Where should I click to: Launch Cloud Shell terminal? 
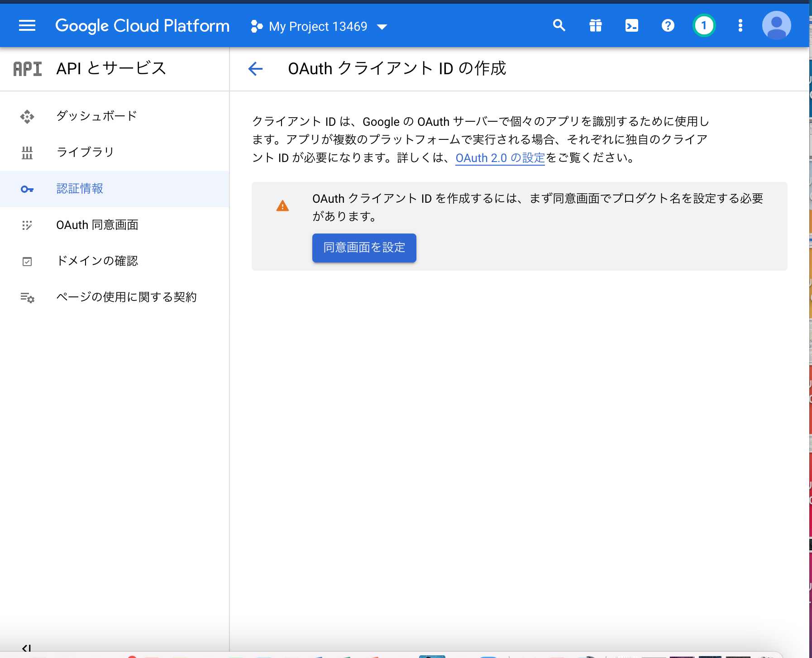632,25
